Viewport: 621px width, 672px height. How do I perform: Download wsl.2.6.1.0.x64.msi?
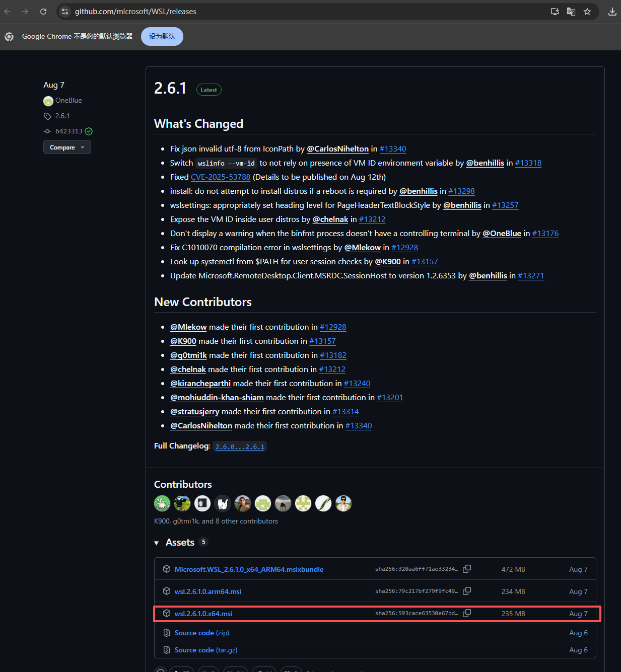(x=203, y=614)
